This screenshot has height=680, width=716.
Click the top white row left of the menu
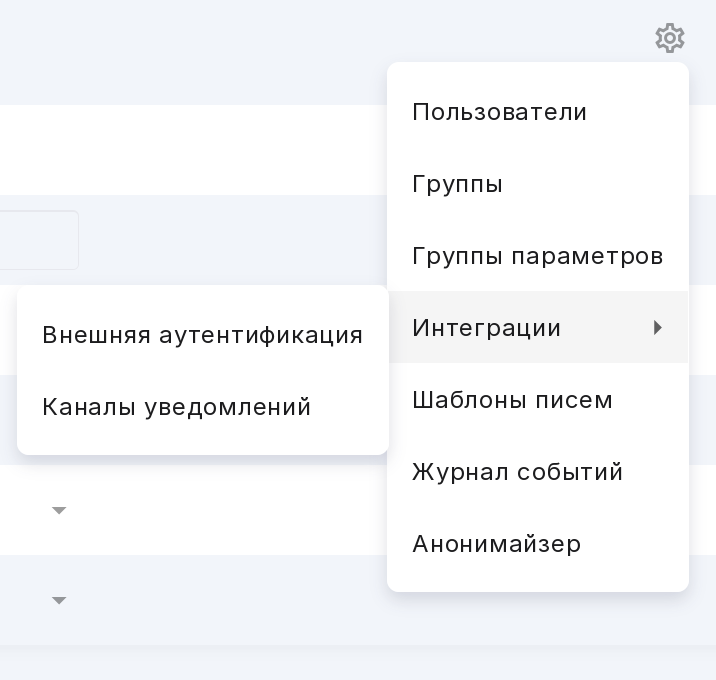click(x=193, y=150)
